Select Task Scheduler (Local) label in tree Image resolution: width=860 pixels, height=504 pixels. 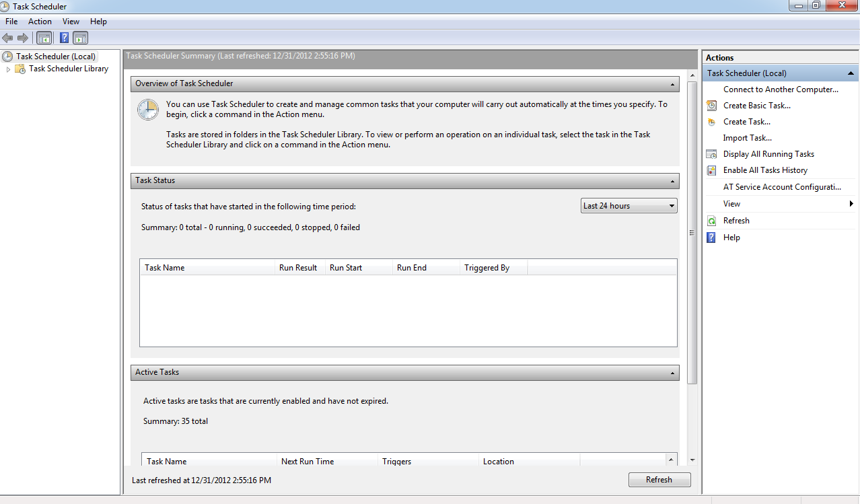tap(56, 57)
